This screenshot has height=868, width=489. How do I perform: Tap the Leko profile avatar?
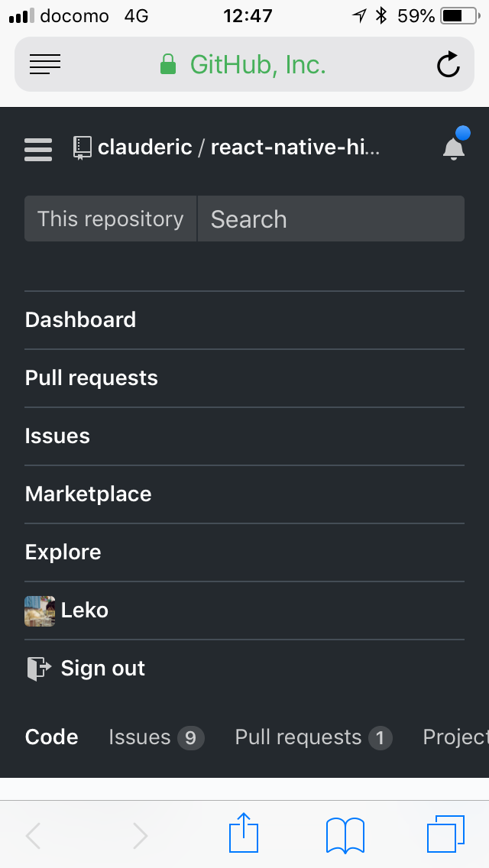pyautogui.click(x=40, y=611)
